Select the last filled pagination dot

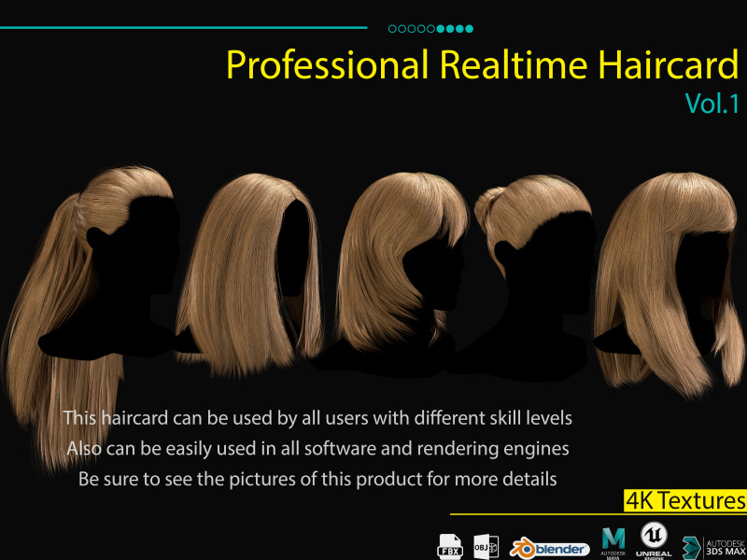click(x=470, y=28)
